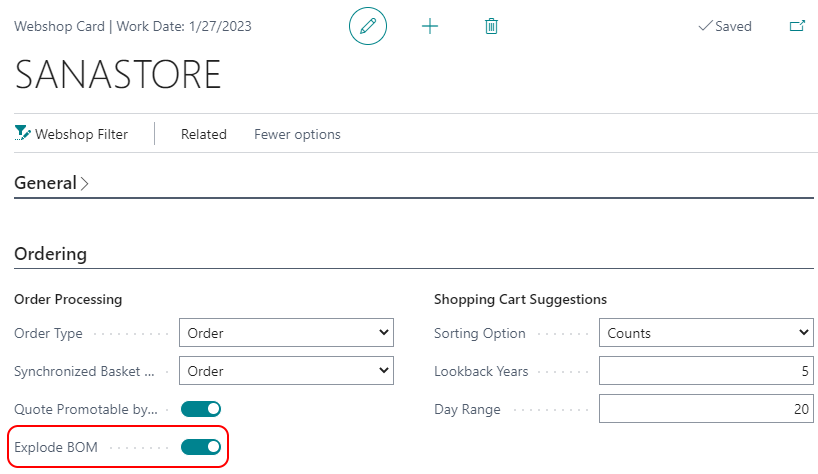Click the Webshop Filter action
Viewport: 818px width, 474px height.
click(71, 134)
